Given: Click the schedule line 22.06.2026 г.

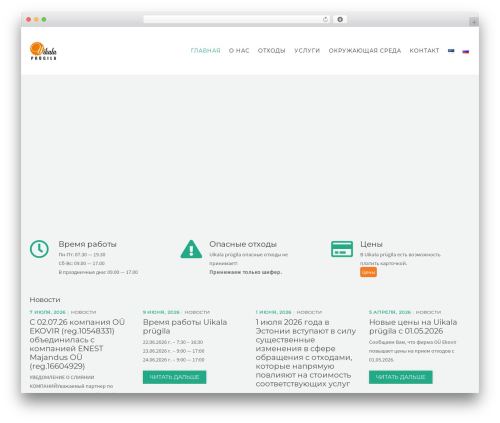Looking at the screenshot, I should click(x=173, y=342).
